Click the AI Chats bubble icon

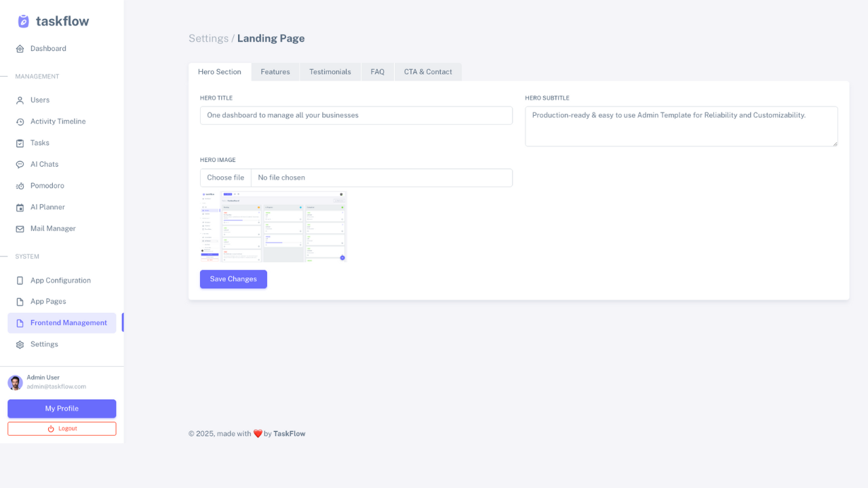click(x=20, y=165)
